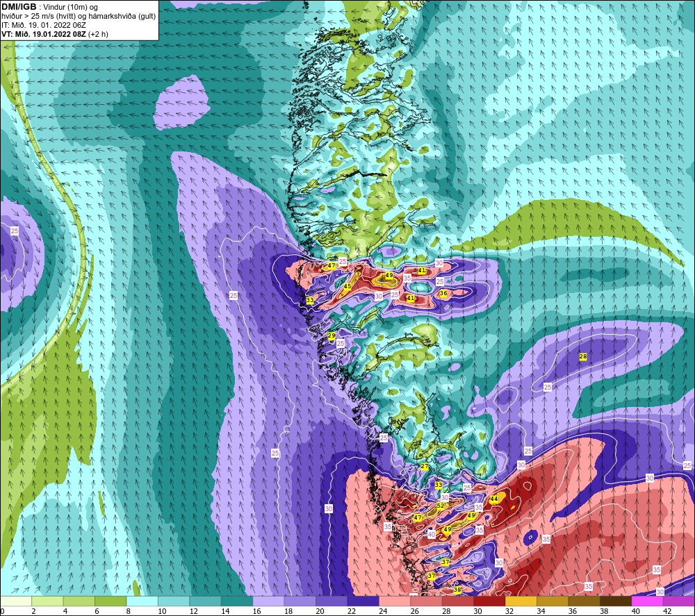Viewport: 695px width, 616px height.
Task: Click the yellow gust label 52
Action: pos(441,506)
